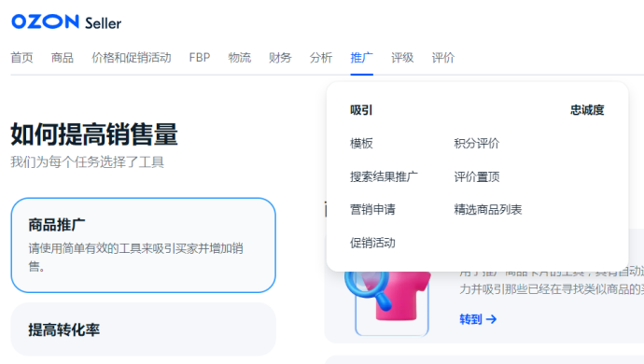Click the OZON Seller logo

[x=66, y=21]
